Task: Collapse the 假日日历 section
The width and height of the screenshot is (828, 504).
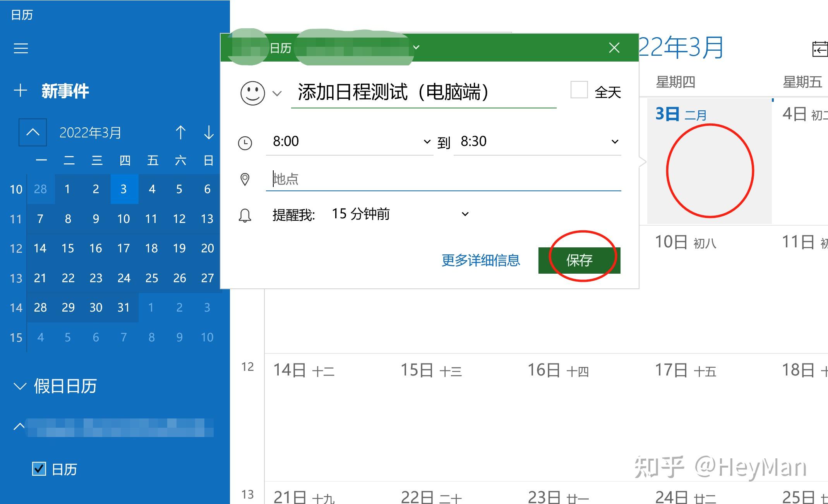Action: point(19,386)
